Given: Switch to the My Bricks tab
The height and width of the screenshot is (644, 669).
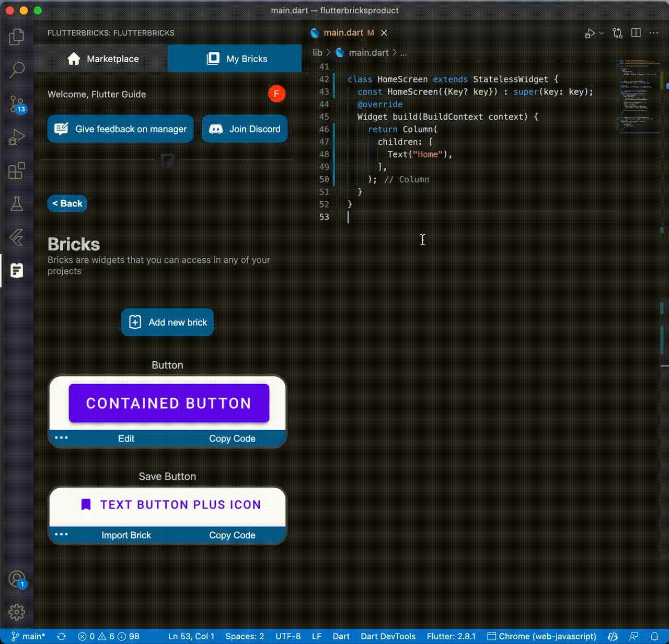Looking at the screenshot, I should click(x=235, y=59).
